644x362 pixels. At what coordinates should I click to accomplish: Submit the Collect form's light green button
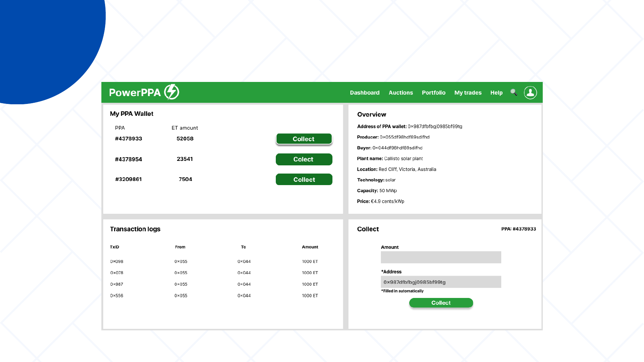click(441, 303)
